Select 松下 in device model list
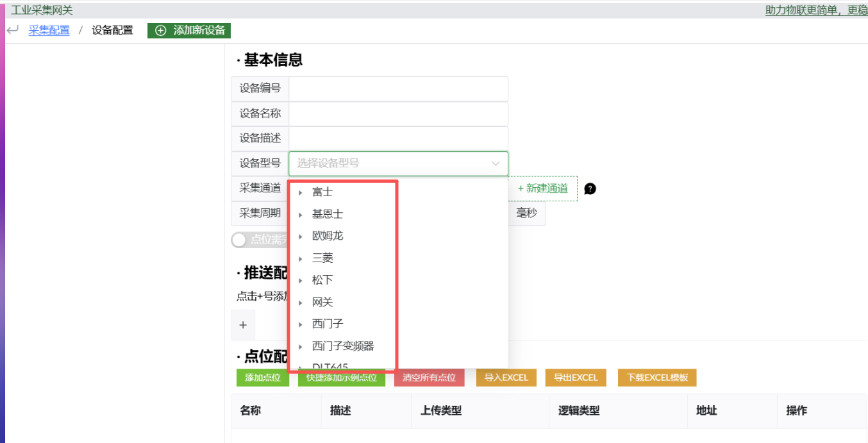The image size is (868, 443). 322,280
